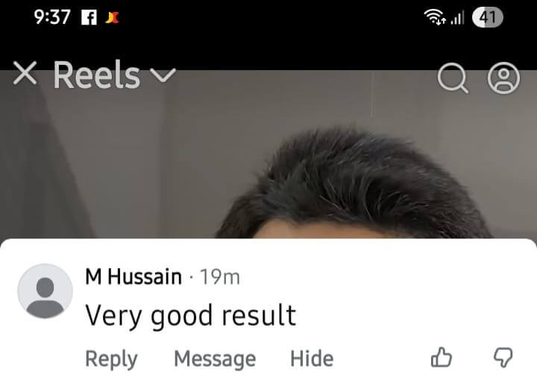Tap the Facebook notification icon in status bar
This screenshot has height=392, width=537.
click(89, 17)
